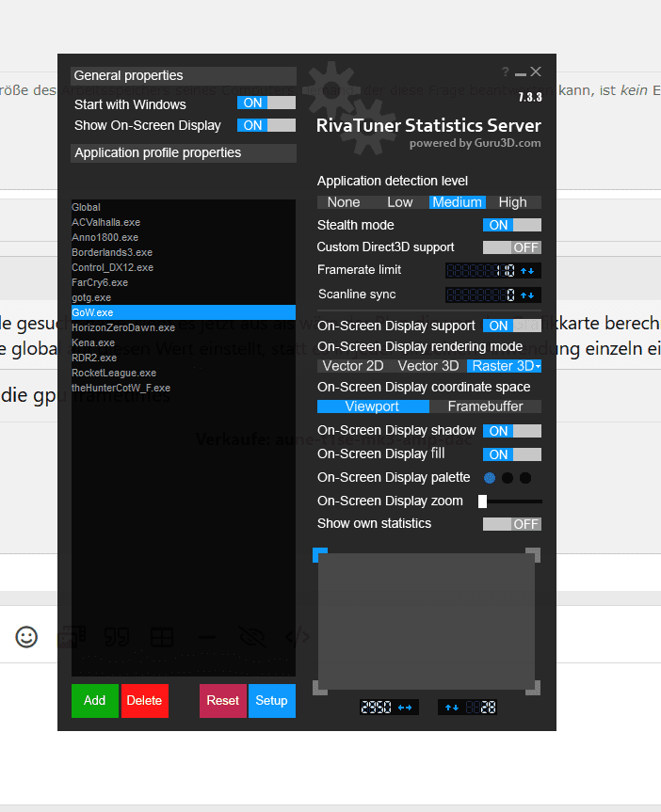661x812 pixels.
Task: Click the Scanline sync value field
Action: (x=481, y=295)
